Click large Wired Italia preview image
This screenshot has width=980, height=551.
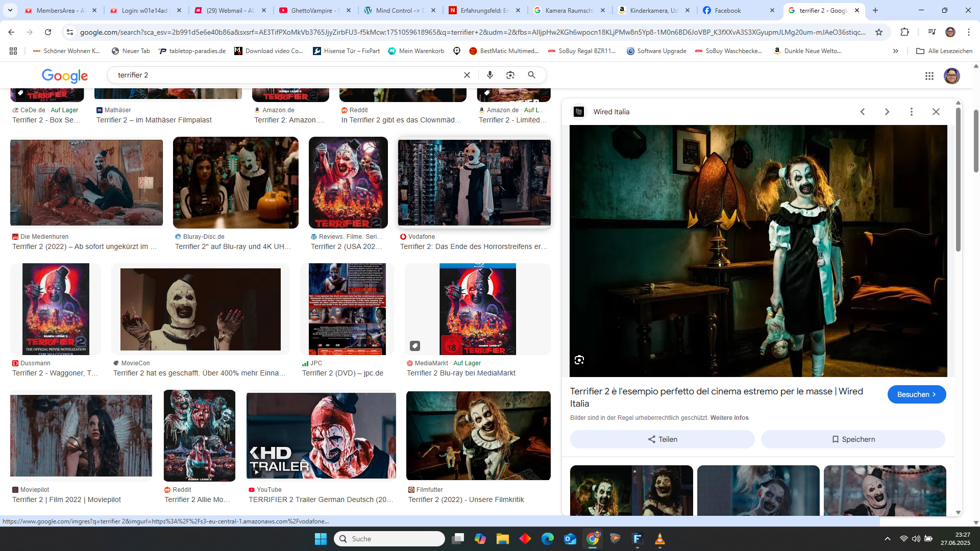tap(758, 251)
